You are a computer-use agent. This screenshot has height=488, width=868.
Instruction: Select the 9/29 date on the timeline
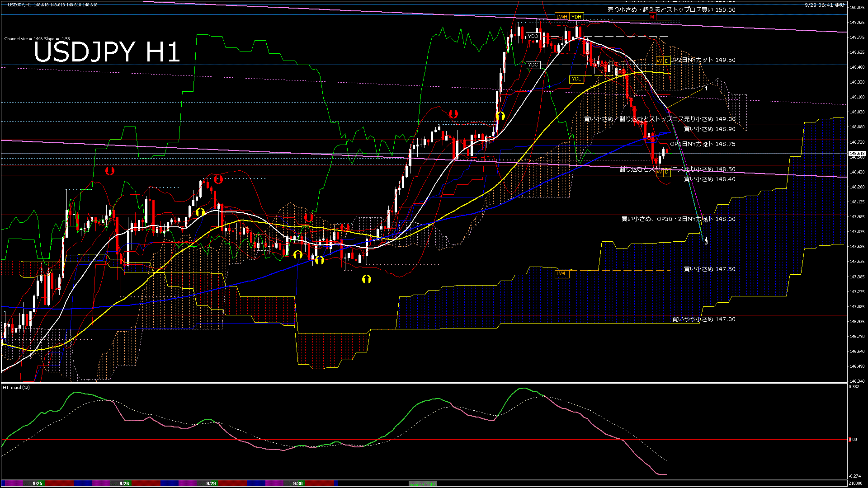(211, 483)
